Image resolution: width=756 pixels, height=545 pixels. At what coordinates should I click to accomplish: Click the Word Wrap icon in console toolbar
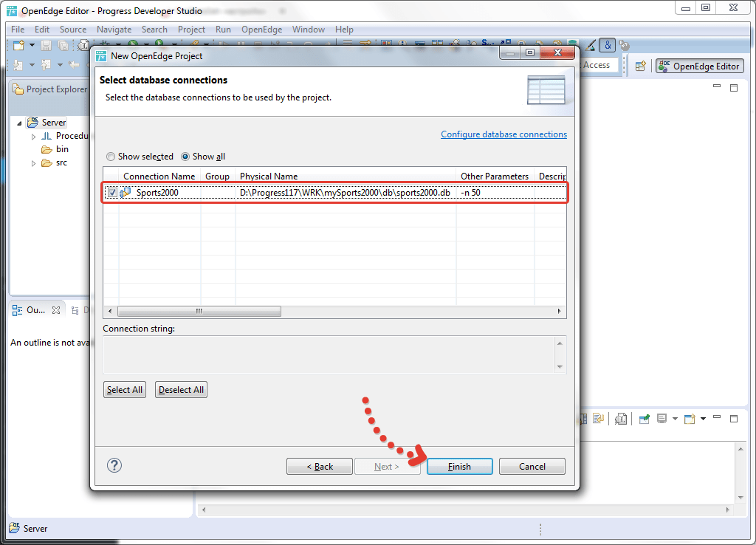click(x=599, y=419)
